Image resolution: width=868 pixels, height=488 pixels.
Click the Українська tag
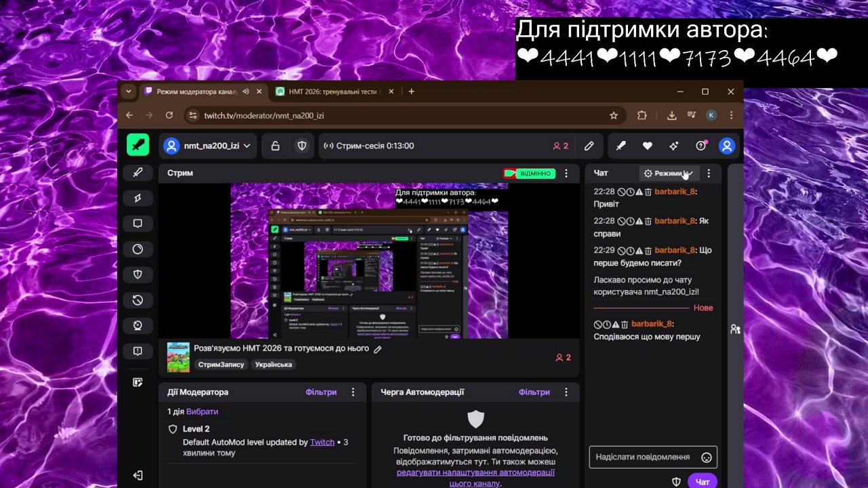point(273,365)
